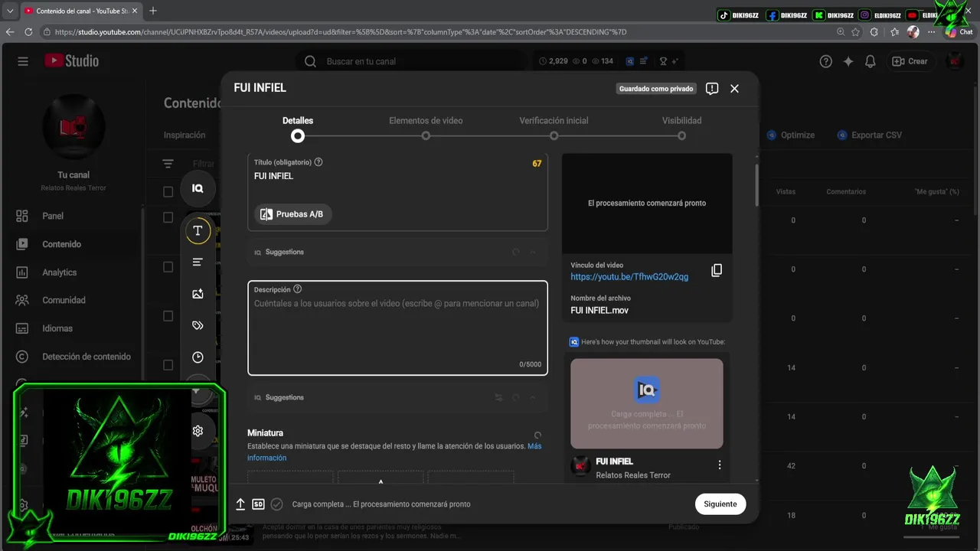Send feedback via exclamation bubble icon
The width and height of the screenshot is (980, 551).
coord(712,89)
